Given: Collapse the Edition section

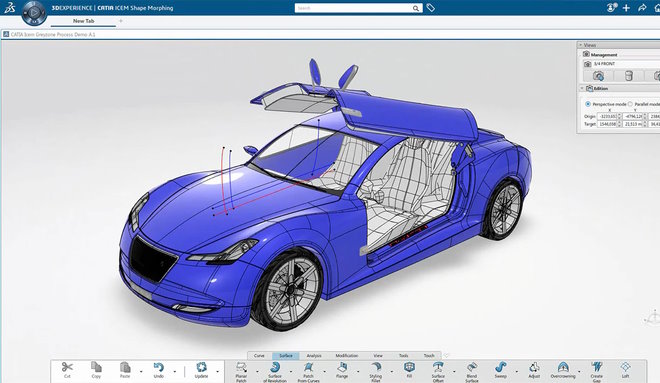Looking at the screenshot, I should 582,88.
